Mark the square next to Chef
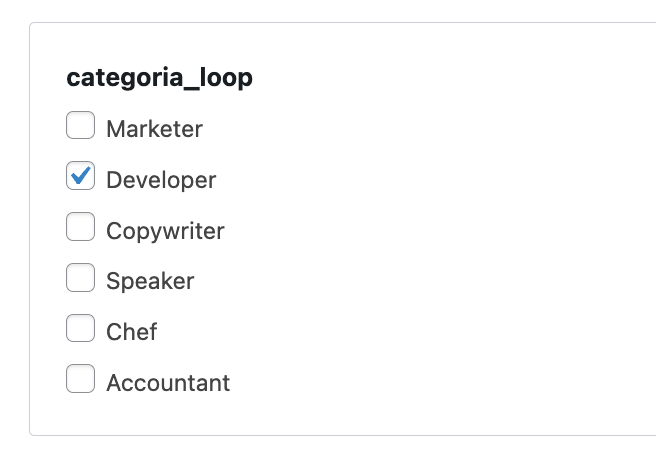656x460 pixels. tap(80, 330)
